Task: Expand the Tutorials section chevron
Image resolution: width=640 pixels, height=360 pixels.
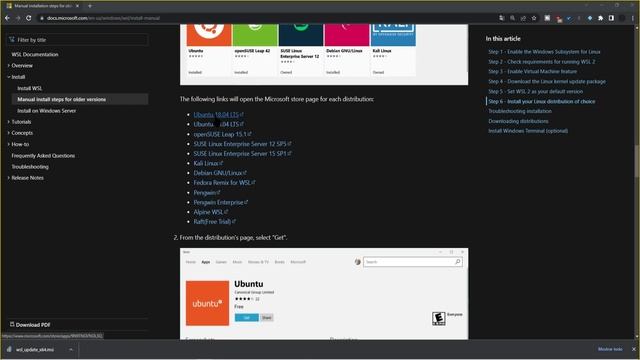Action: [x=9, y=122]
